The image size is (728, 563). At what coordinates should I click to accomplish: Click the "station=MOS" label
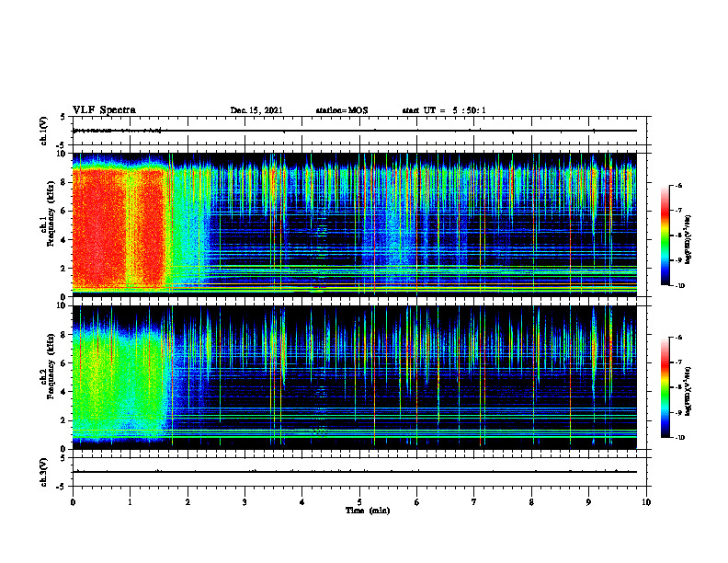[342, 110]
